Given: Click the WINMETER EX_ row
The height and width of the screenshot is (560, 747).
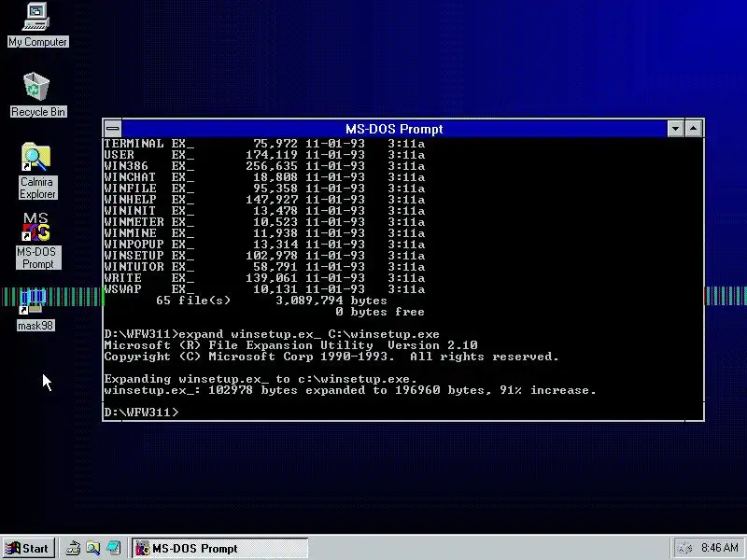Looking at the screenshot, I should click(x=264, y=222).
